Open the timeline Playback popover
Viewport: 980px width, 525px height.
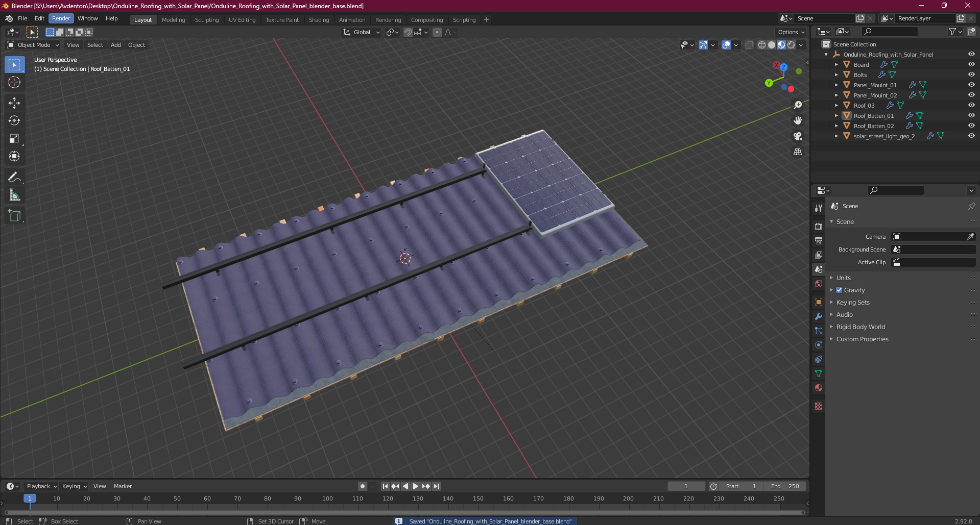pyautogui.click(x=41, y=486)
